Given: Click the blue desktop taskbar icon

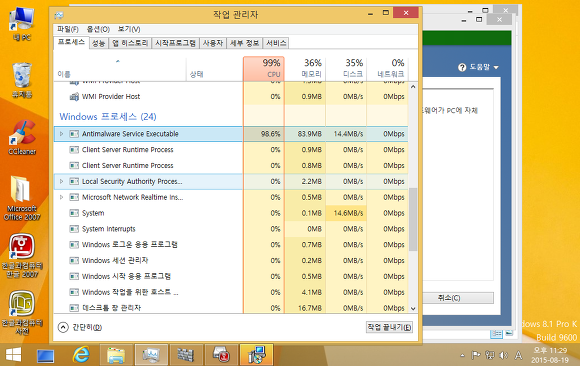Looking at the screenshot, I should [x=45, y=356].
